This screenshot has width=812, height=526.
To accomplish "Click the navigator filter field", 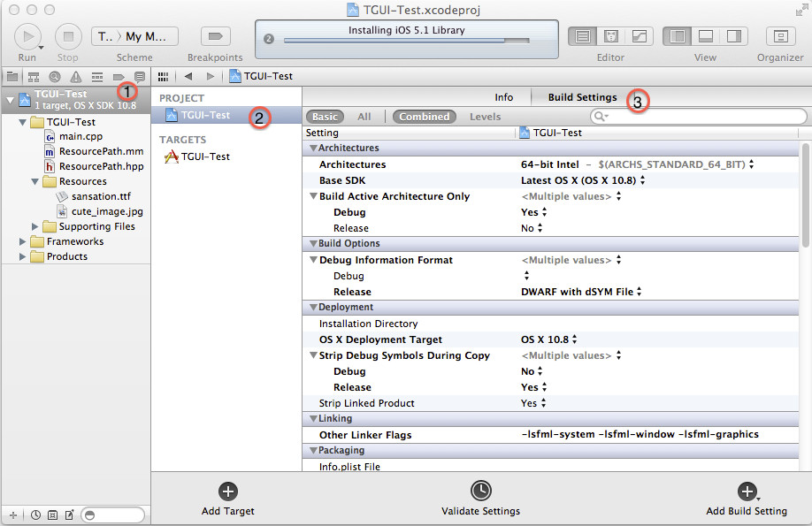I will pos(113,515).
